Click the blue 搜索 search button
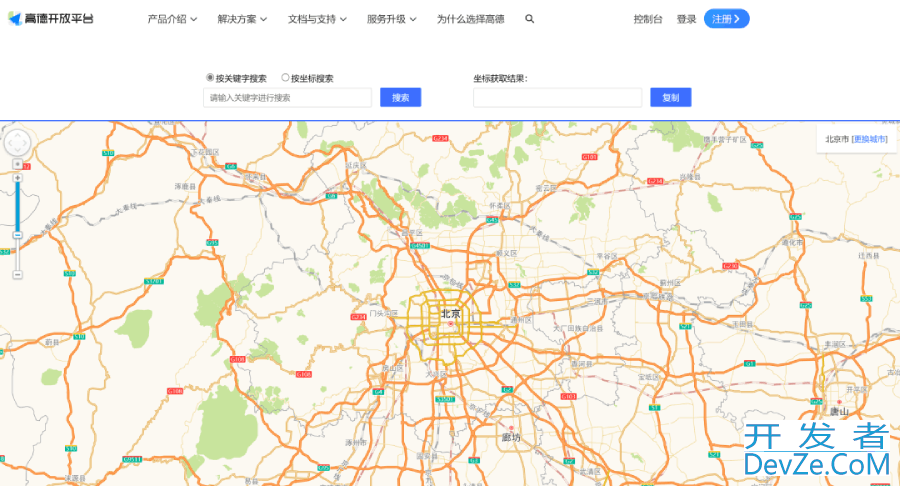 pyautogui.click(x=401, y=98)
